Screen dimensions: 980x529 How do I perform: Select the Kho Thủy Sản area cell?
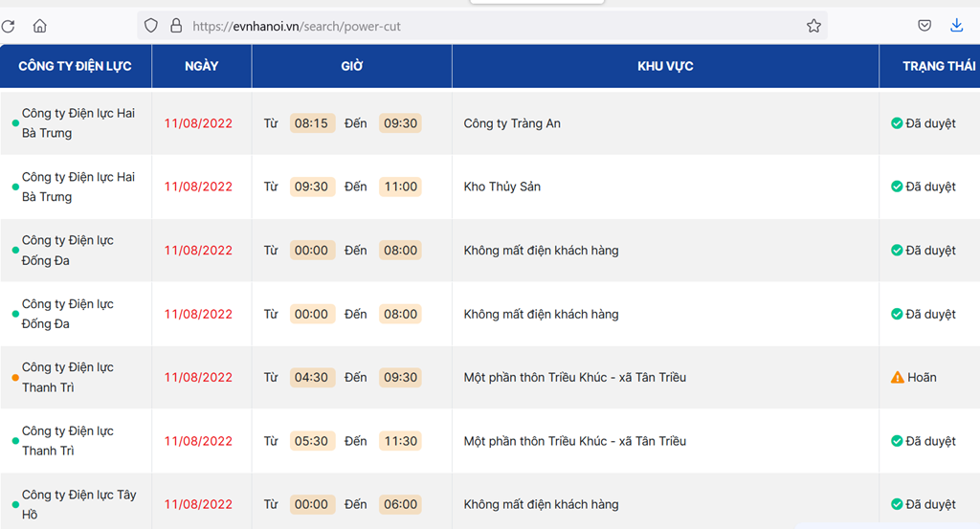[665, 187]
